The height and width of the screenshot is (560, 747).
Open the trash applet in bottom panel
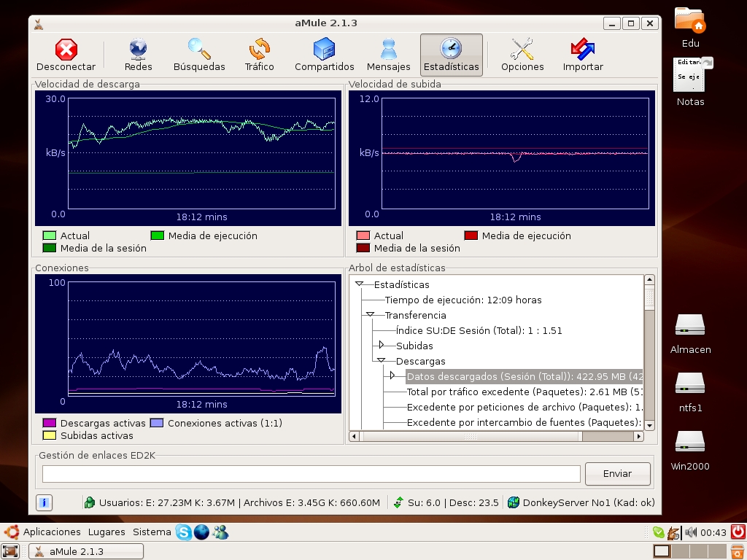click(x=739, y=551)
